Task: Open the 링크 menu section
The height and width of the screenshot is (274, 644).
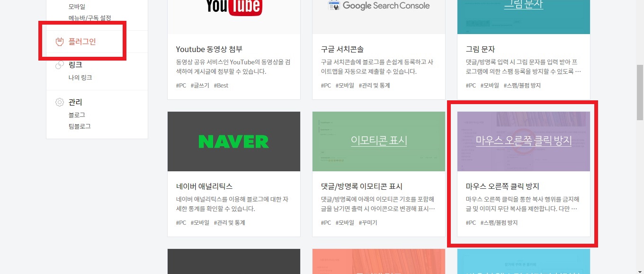Action: pyautogui.click(x=75, y=65)
